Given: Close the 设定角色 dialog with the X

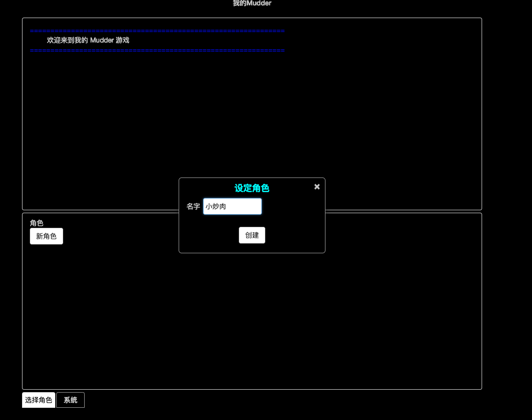Looking at the screenshot, I should pos(317,187).
